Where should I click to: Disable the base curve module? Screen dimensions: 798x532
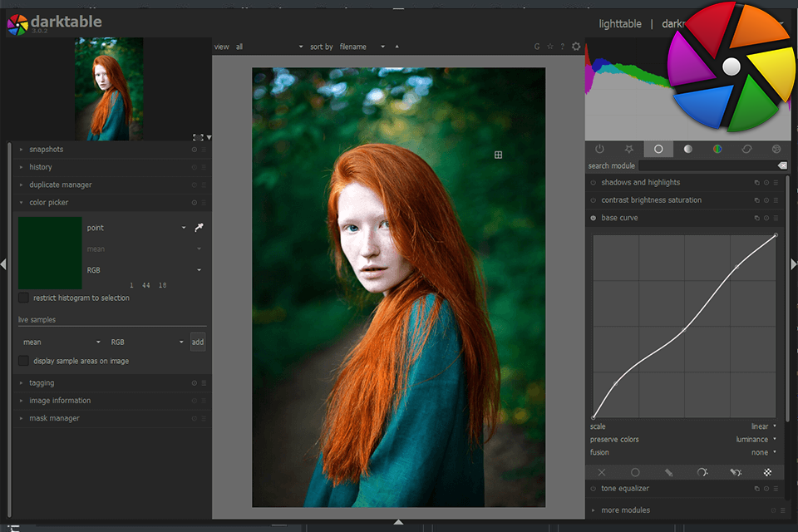pyautogui.click(x=593, y=218)
